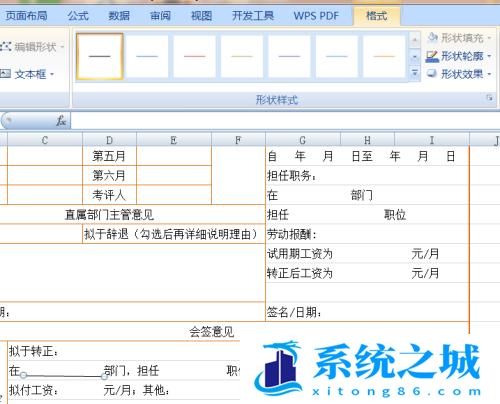Select column I header
The width and height of the screenshot is (500, 404).
point(432,140)
